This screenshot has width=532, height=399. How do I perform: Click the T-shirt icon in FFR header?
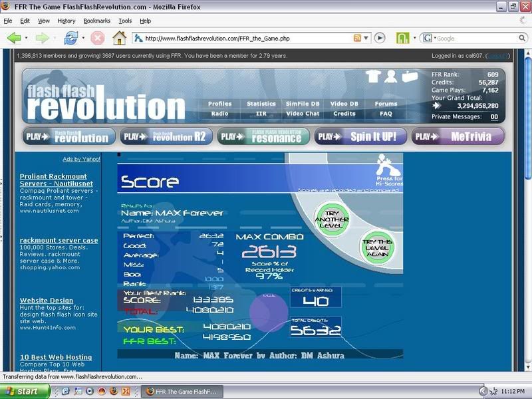[x=373, y=76]
